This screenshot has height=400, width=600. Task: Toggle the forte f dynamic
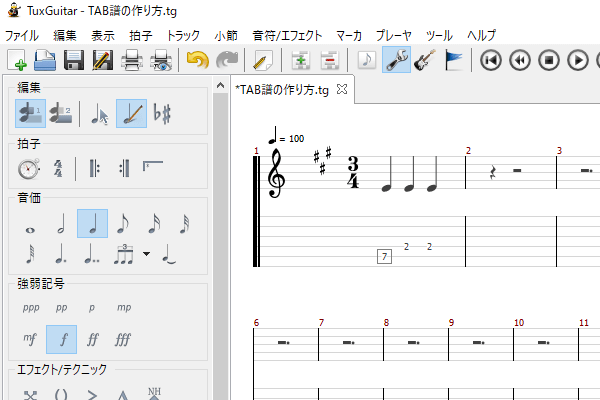point(61,339)
